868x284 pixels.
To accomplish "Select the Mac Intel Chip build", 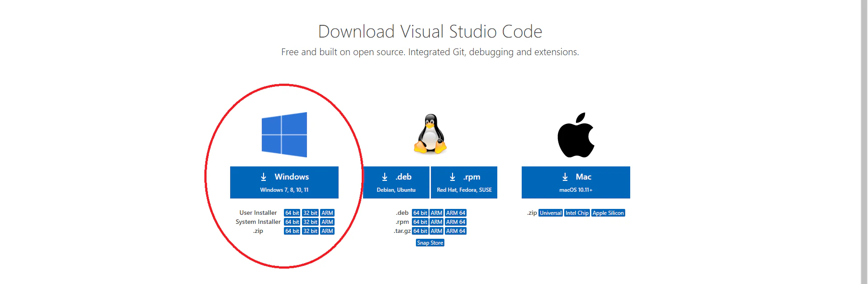I will coord(577,213).
